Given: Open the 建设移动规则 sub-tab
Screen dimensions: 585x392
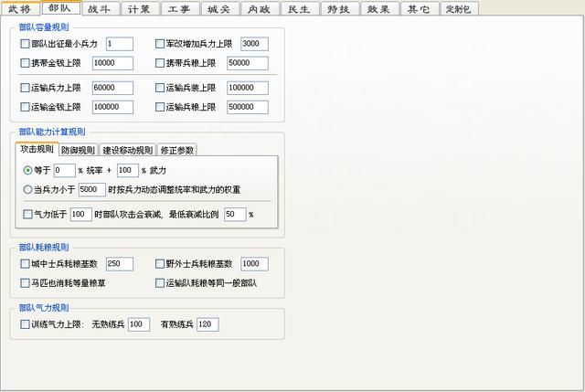Looking at the screenshot, I should click(x=128, y=150).
